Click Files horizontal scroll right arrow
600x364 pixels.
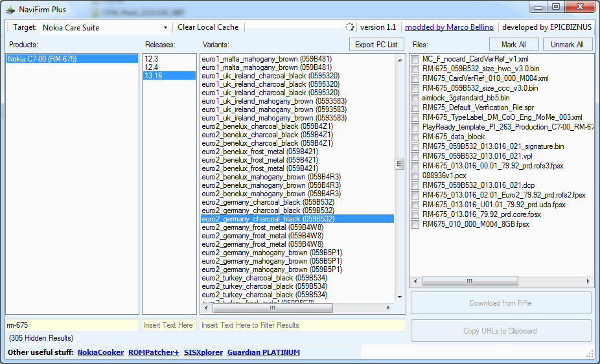tap(588, 281)
